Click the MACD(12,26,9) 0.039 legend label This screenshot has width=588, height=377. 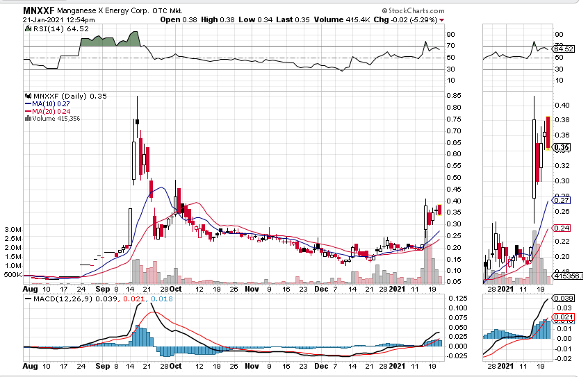75,299
